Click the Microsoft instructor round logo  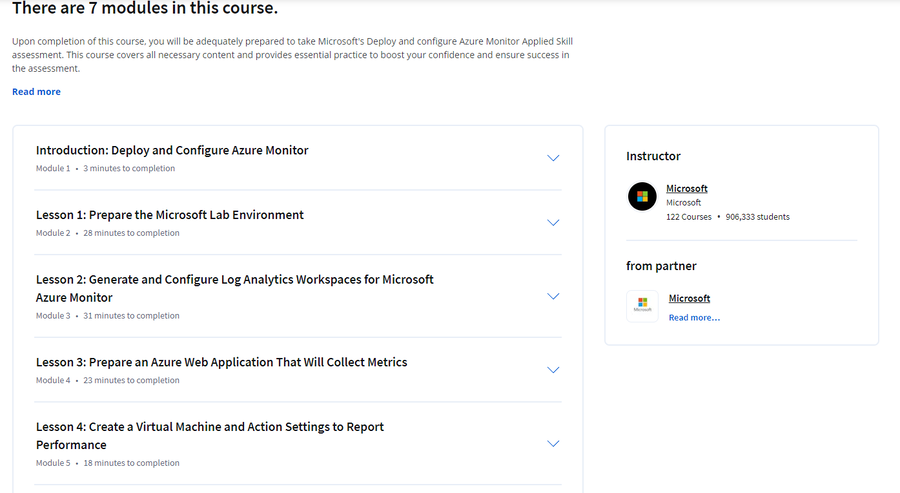(x=642, y=197)
